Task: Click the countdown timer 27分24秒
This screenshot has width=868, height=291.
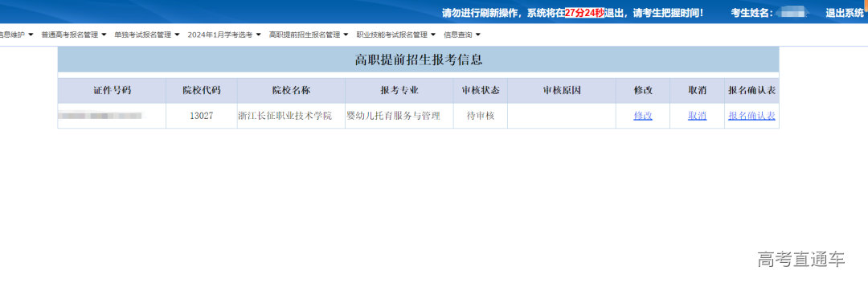Action: coord(584,13)
